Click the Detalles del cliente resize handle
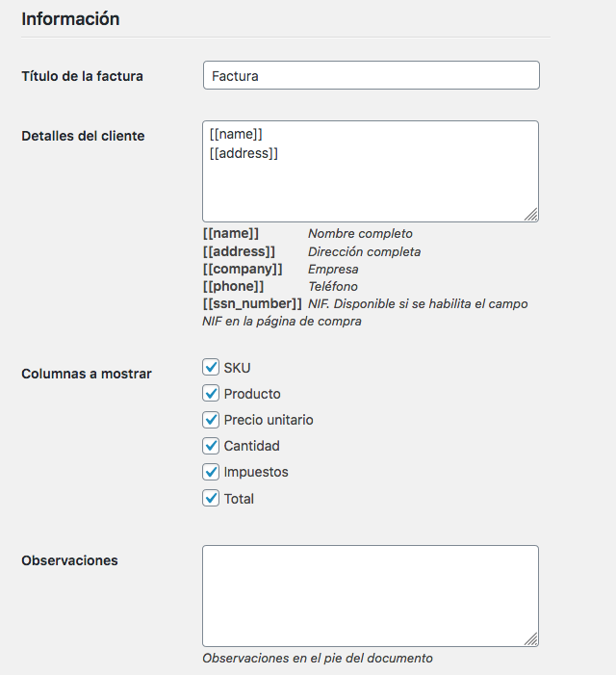This screenshot has width=616, height=675. coord(531,215)
